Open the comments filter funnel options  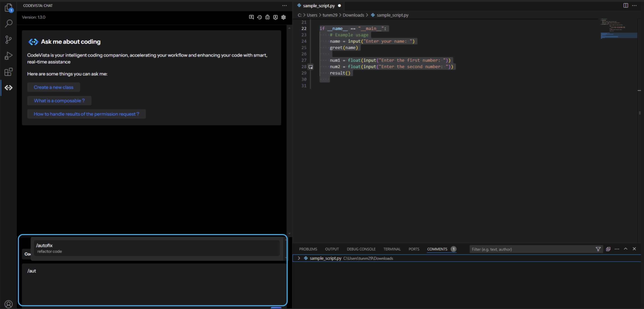tap(598, 249)
